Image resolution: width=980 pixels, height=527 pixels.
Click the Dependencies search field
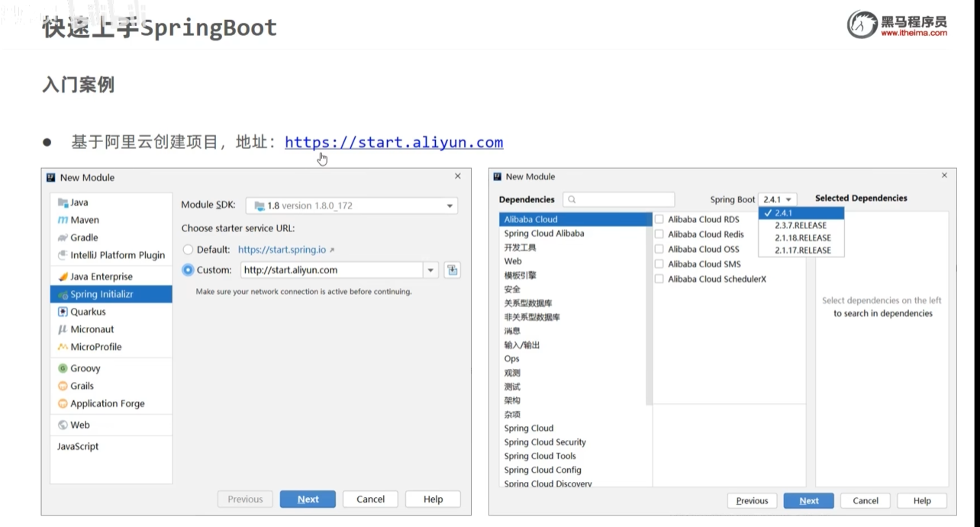click(x=619, y=199)
